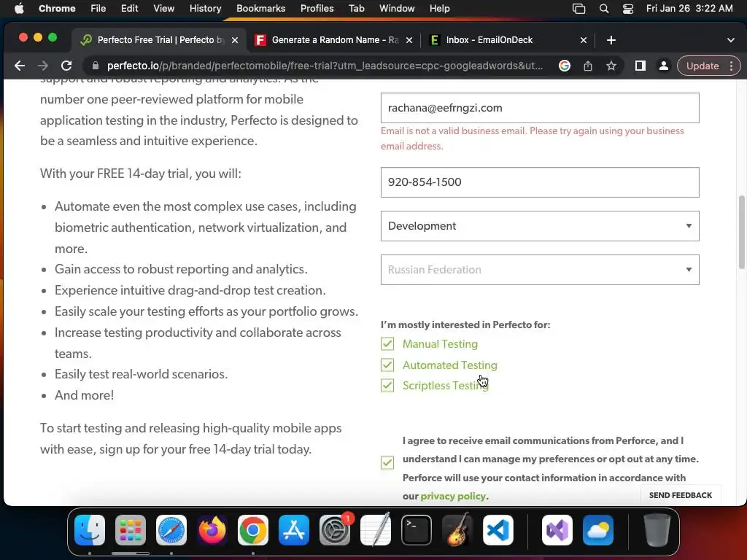The image size is (747, 560).
Task: Open the Russian Federation country dropdown
Action: (540, 270)
